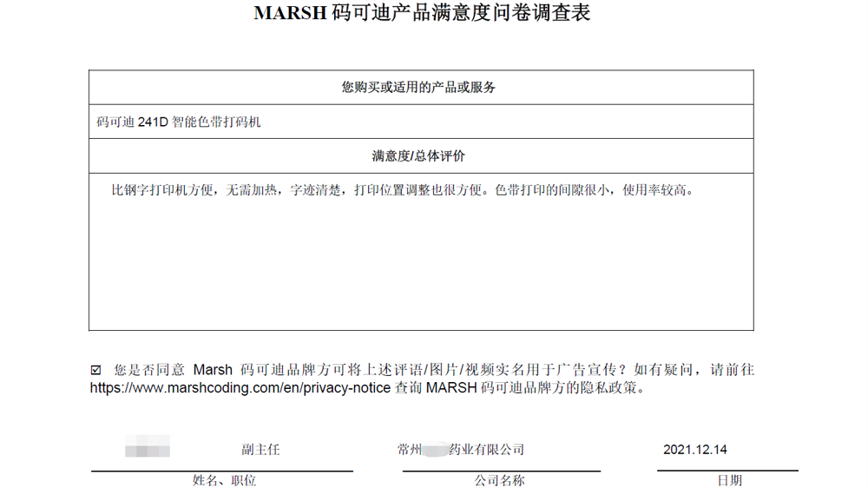
Task: Click the review text beginning "比钢字打印机方便"
Action: click(403, 190)
